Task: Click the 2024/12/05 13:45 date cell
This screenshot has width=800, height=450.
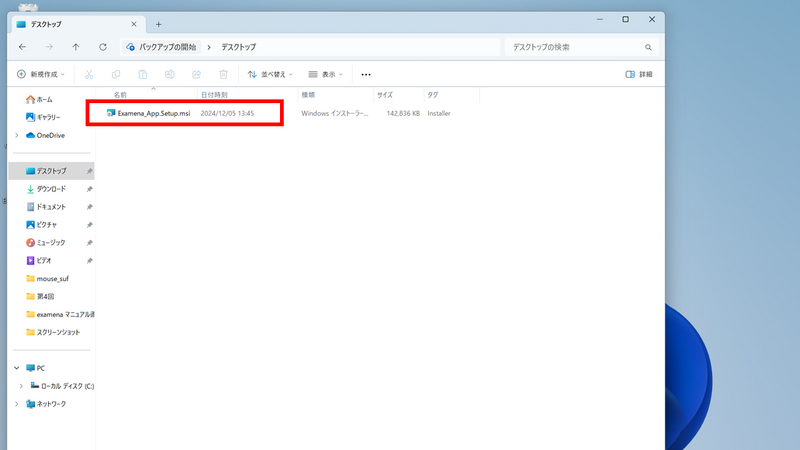Action: [227, 113]
